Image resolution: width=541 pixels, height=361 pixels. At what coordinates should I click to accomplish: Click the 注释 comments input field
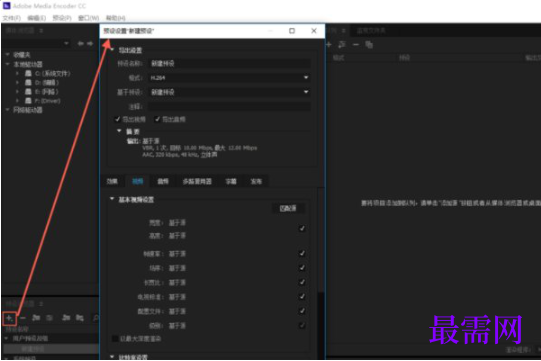[x=229, y=107]
